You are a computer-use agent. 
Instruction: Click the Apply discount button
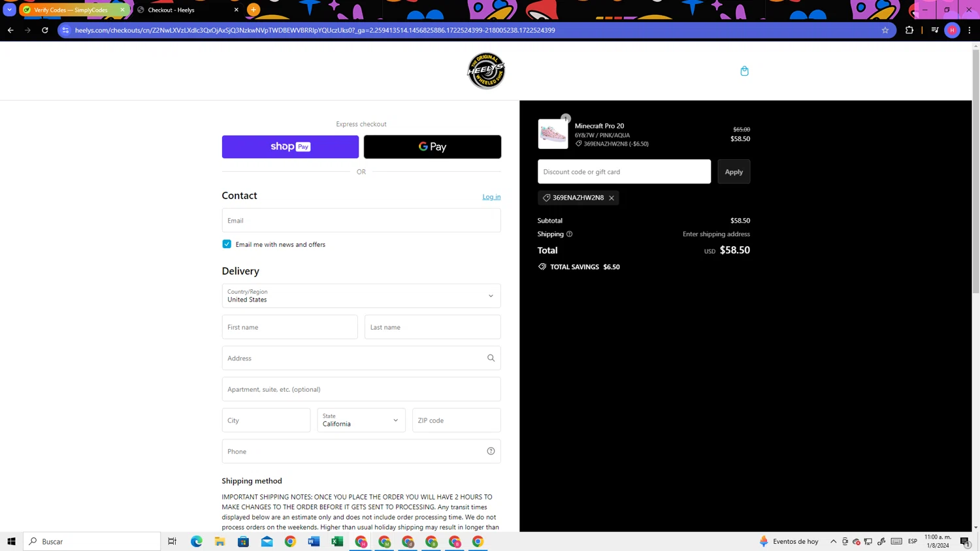[x=734, y=172]
